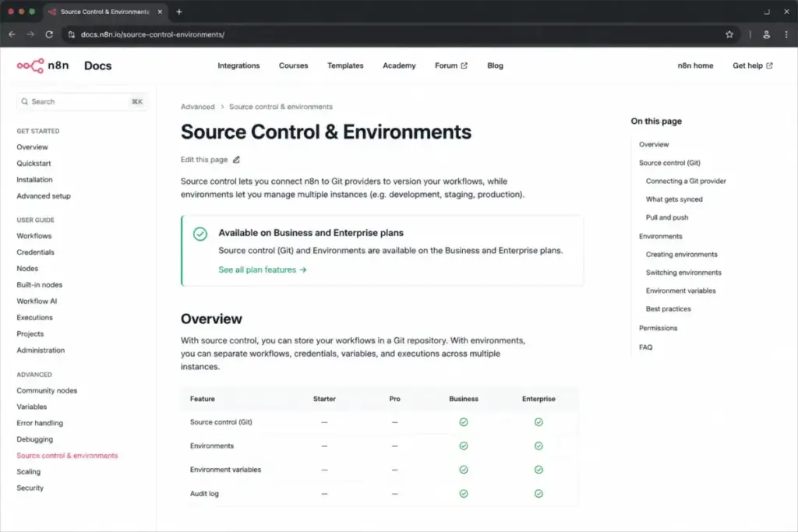The height and width of the screenshot is (532, 798).
Task: Open Credentials in sidebar
Action: (x=35, y=252)
